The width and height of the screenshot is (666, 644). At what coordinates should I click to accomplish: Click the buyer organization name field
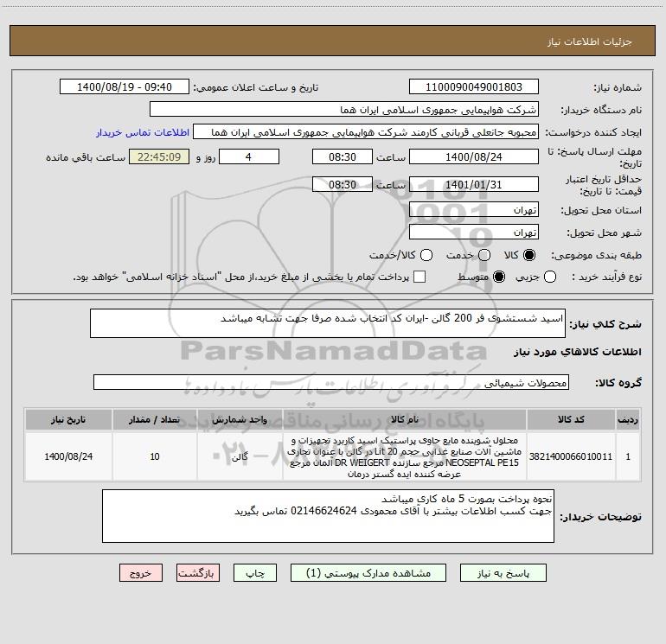(x=344, y=110)
